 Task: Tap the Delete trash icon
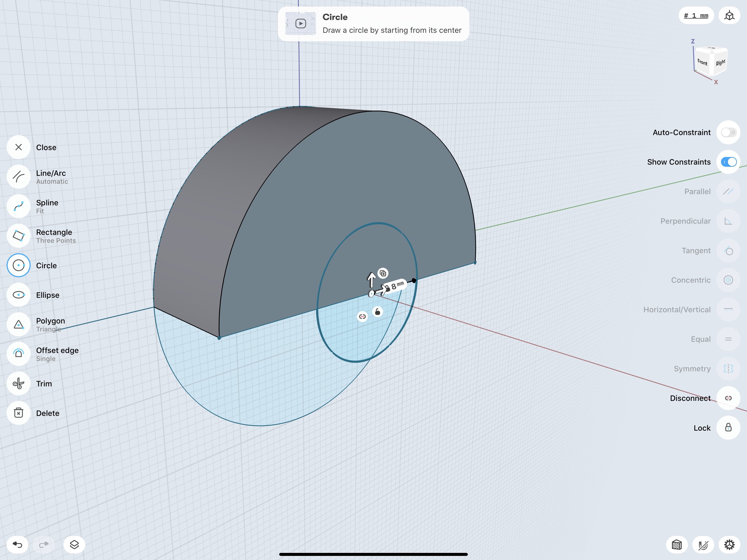[19, 413]
